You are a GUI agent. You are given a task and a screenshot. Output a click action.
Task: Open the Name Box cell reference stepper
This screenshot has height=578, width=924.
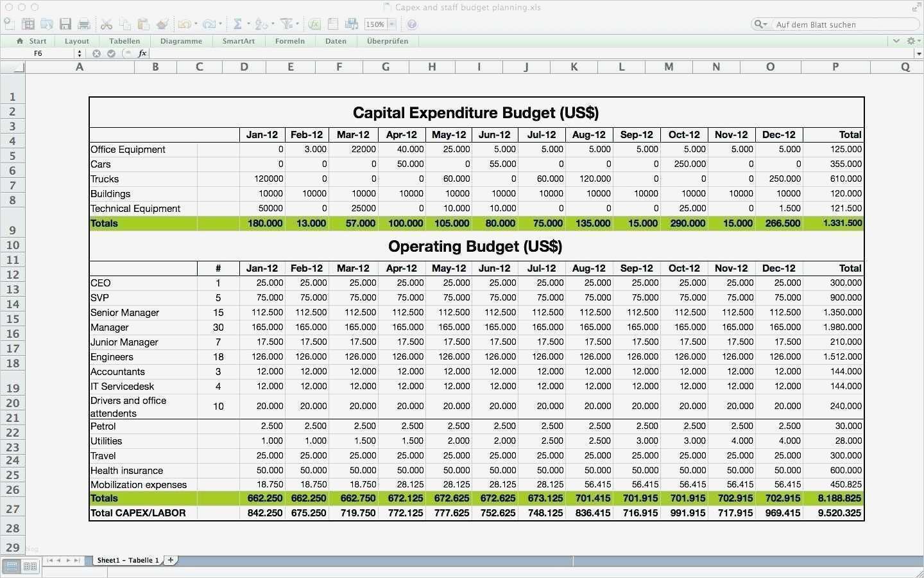(80, 53)
